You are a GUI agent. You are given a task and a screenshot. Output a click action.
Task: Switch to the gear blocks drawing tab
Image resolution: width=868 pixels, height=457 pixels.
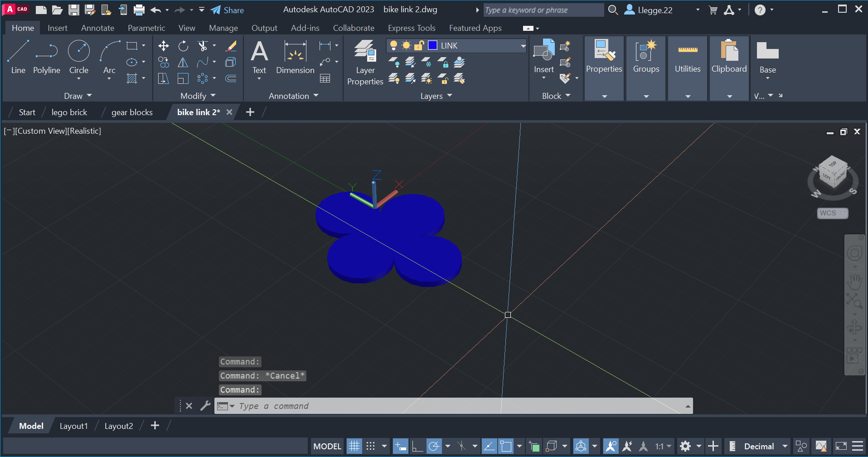132,112
